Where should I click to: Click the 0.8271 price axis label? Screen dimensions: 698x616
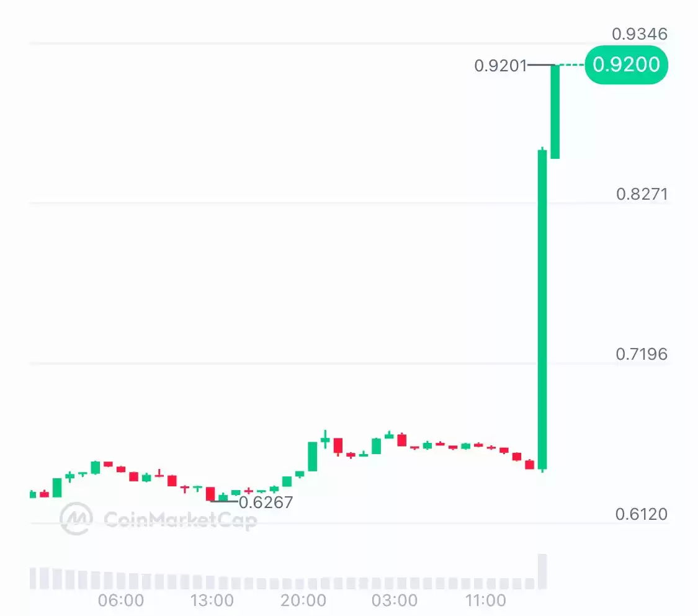(642, 194)
